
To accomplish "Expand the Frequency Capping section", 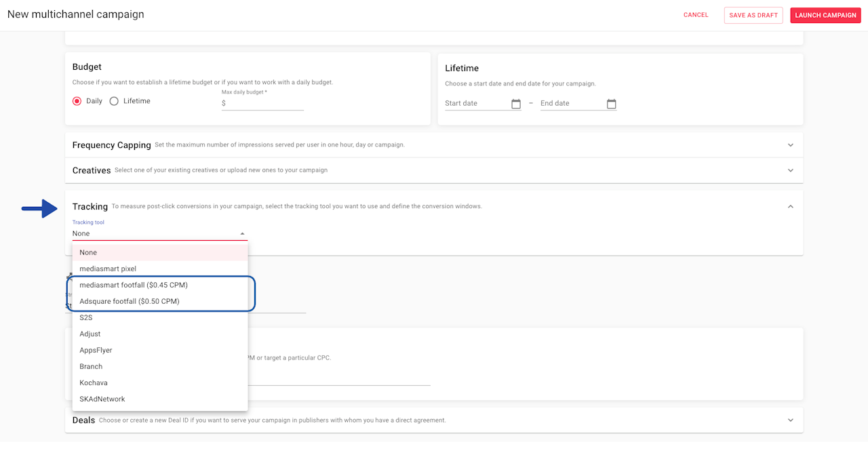I will tap(790, 145).
